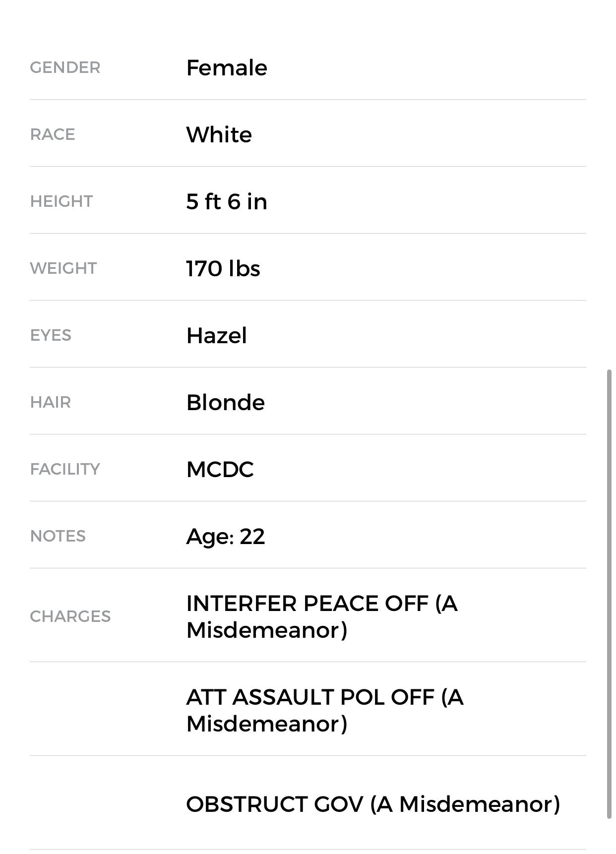Select the INTERFER PEACE OFF charge

321,616
